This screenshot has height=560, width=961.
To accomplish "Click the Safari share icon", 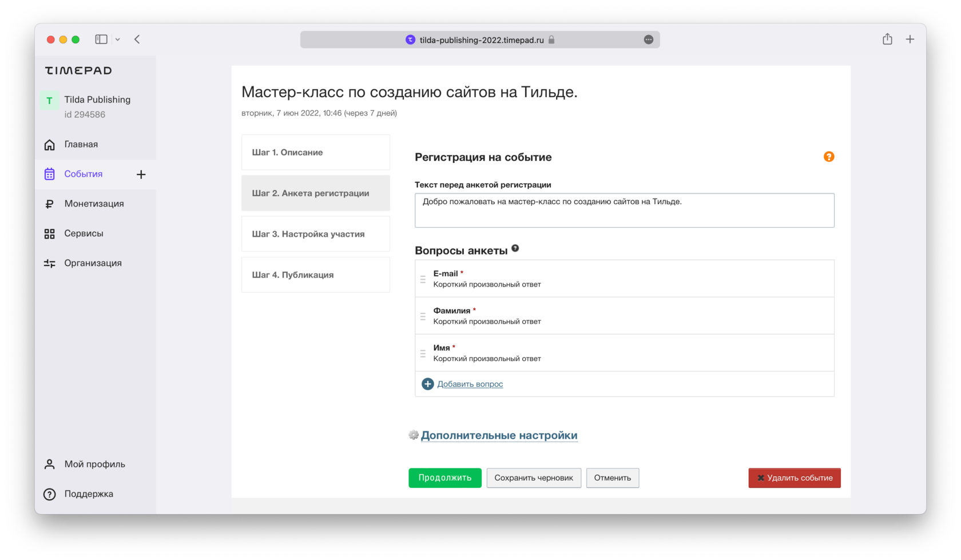I will 887,39.
